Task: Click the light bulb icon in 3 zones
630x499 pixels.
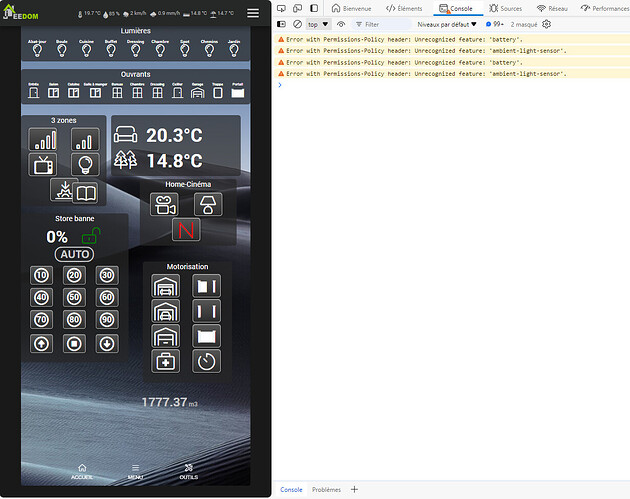Action: (x=85, y=164)
